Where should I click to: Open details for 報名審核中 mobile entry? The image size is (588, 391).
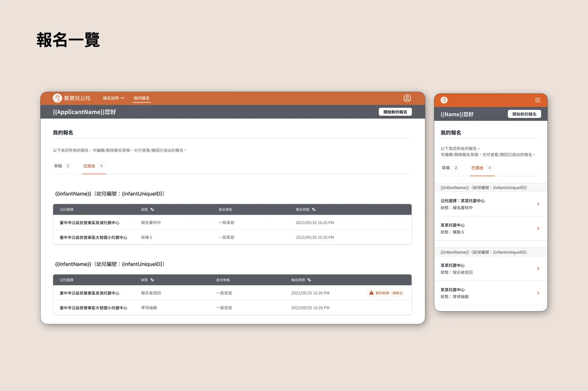(538, 204)
